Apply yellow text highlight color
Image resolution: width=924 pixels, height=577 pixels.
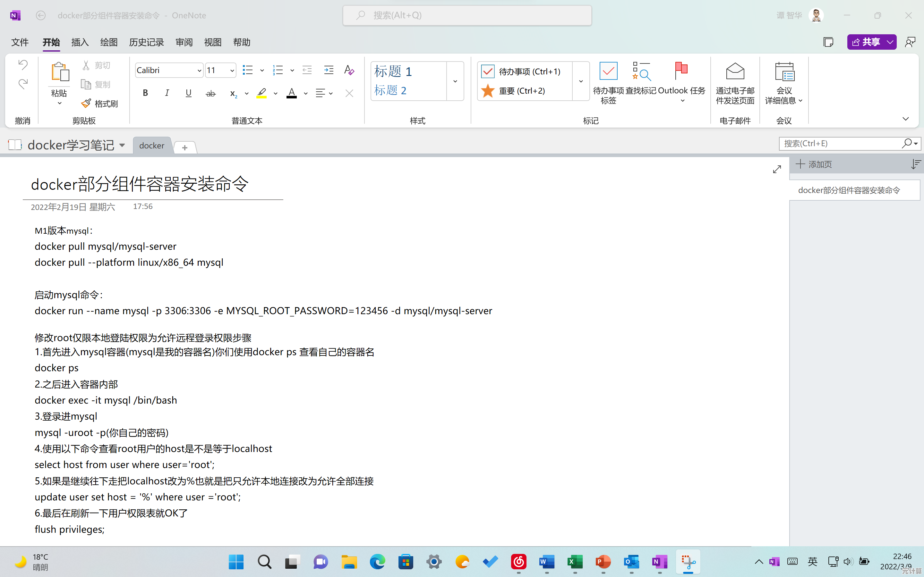(261, 93)
